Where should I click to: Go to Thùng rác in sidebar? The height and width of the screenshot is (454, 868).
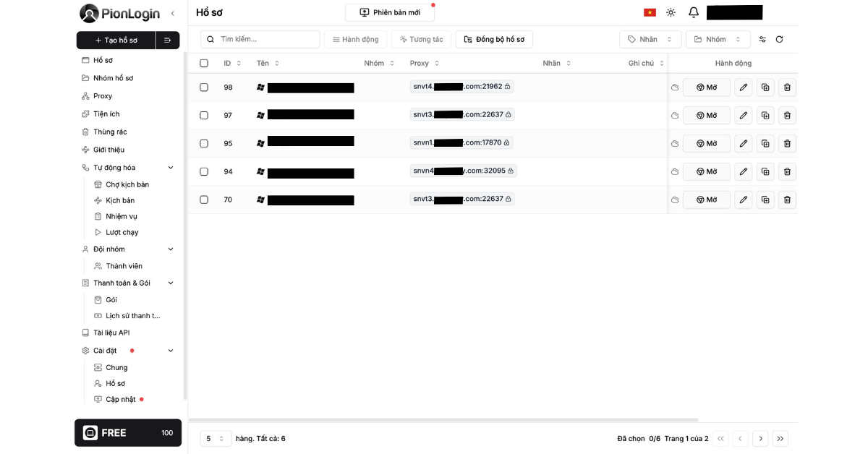(x=110, y=132)
